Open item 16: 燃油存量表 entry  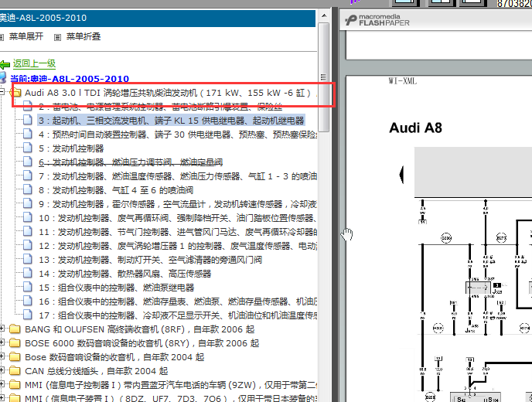[x=178, y=301]
